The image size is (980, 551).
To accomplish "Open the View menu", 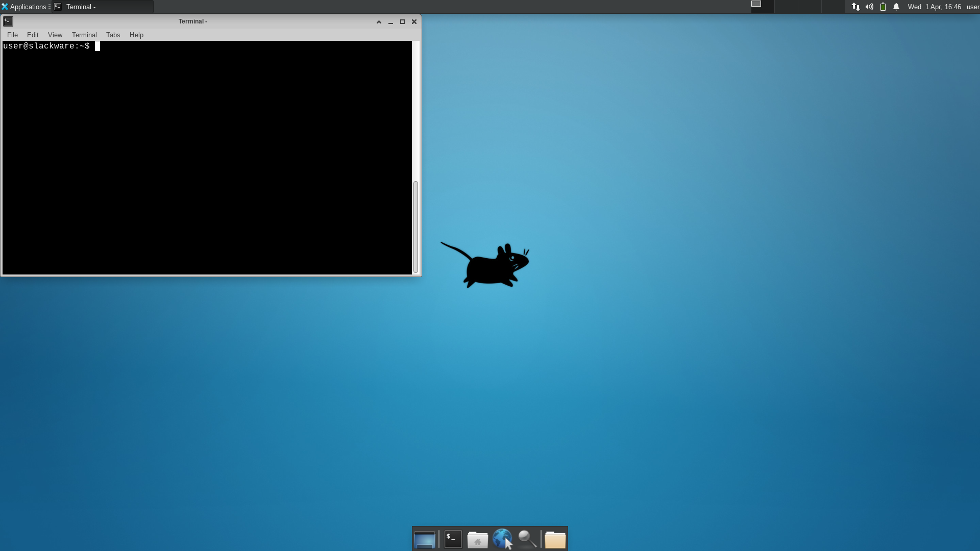I will (55, 35).
